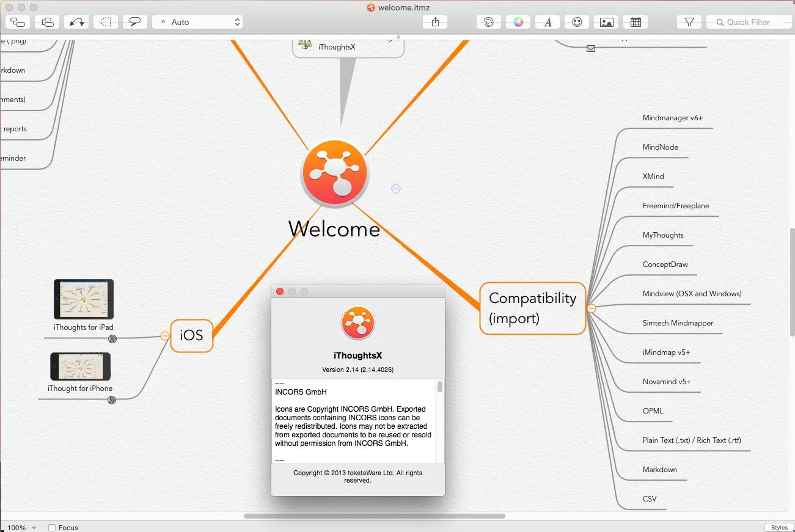795x532 pixels.
Task: Click the iThoughtsX logo in the About dialog
Action: tap(358, 323)
